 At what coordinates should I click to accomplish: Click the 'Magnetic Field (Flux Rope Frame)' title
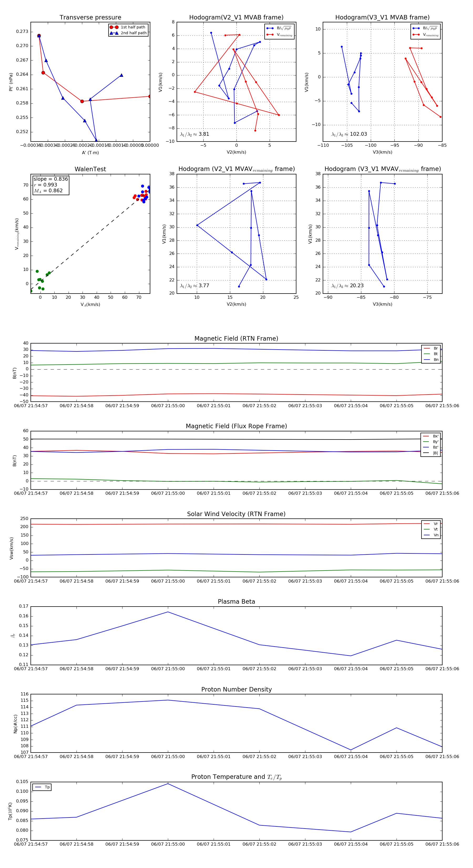click(236, 426)
